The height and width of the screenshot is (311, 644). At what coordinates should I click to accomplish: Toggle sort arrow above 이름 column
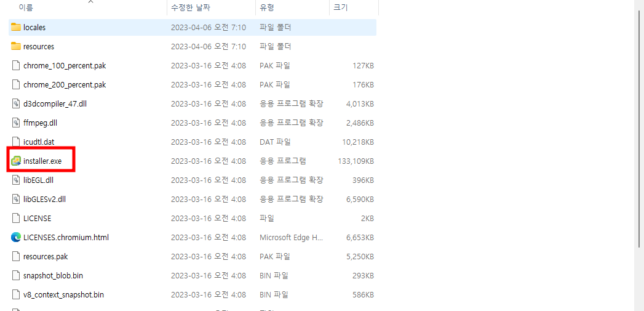[x=91, y=2]
